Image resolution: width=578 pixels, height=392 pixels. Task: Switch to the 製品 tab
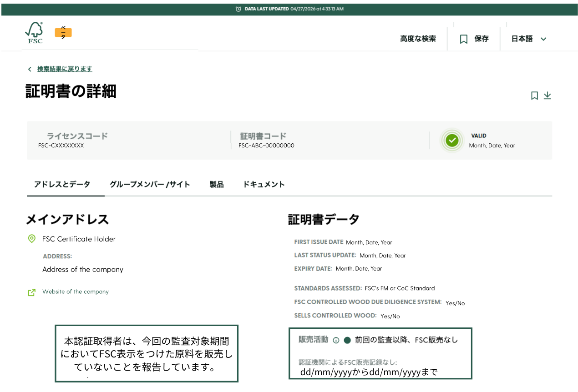pos(217,184)
